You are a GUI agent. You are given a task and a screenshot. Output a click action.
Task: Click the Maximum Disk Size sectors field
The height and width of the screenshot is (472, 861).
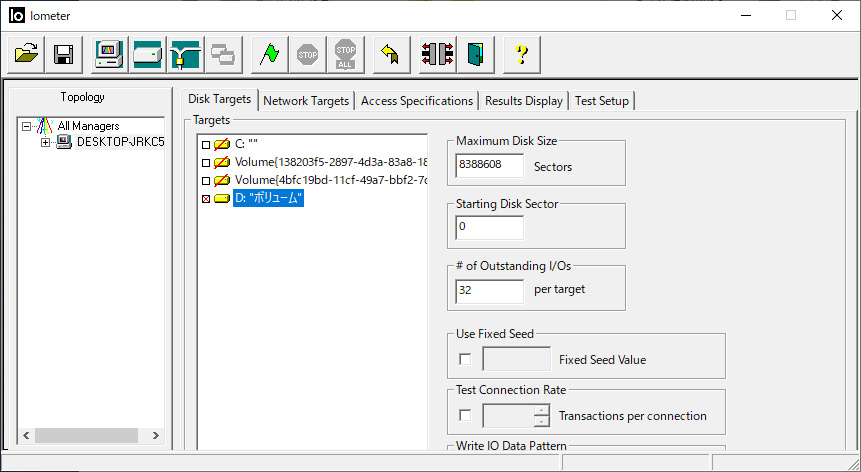(x=489, y=166)
